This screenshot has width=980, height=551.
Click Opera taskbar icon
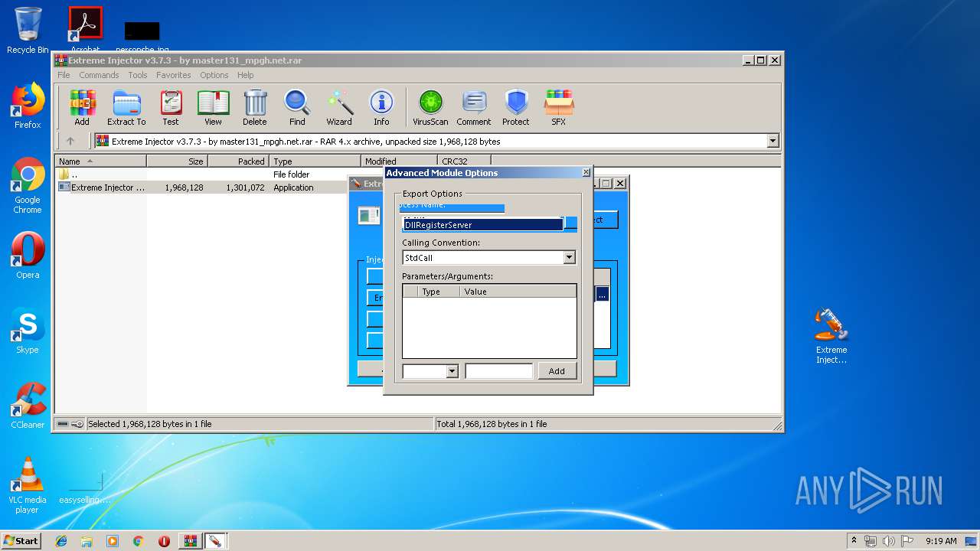click(164, 541)
